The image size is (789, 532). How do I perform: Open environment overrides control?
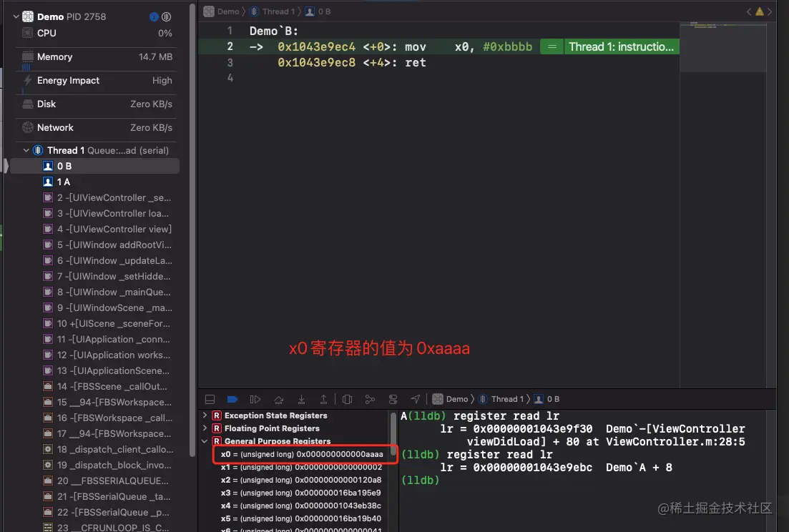(393, 399)
